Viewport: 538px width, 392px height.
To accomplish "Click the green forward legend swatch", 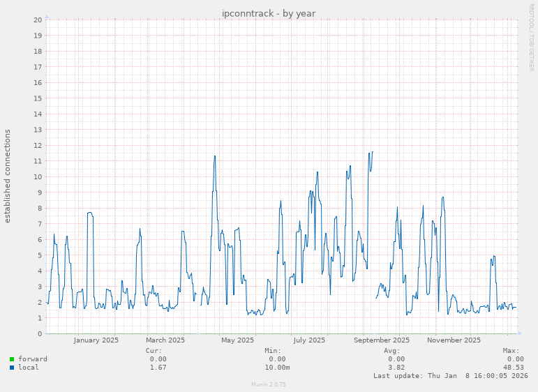I will pyautogui.click(x=12, y=359).
